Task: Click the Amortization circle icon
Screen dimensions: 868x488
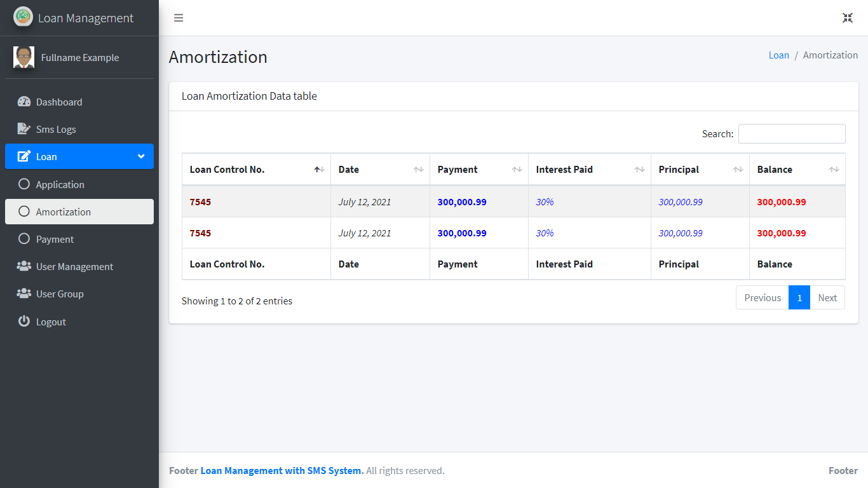Action: pos(24,212)
